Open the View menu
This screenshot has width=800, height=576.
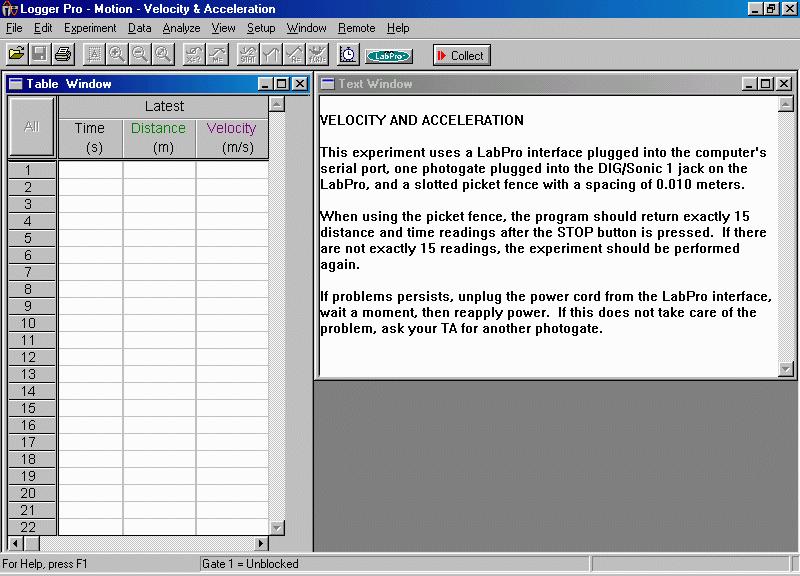point(223,28)
